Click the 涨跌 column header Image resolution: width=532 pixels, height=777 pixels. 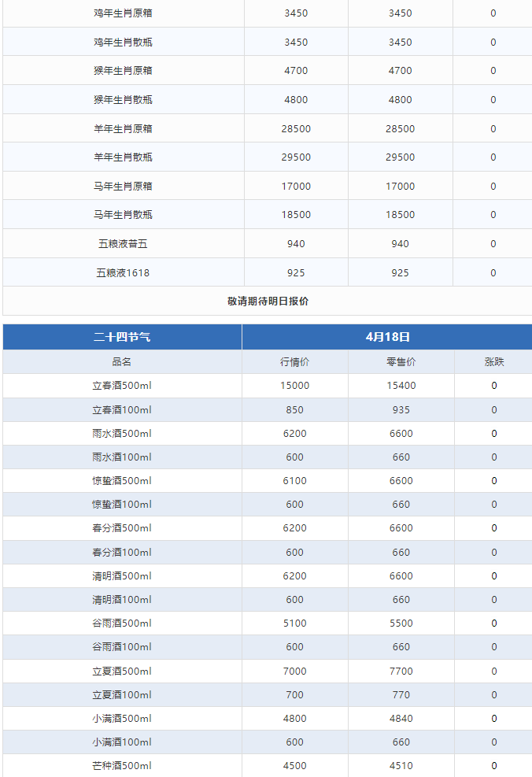pyautogui.click(x=494, y=362)
